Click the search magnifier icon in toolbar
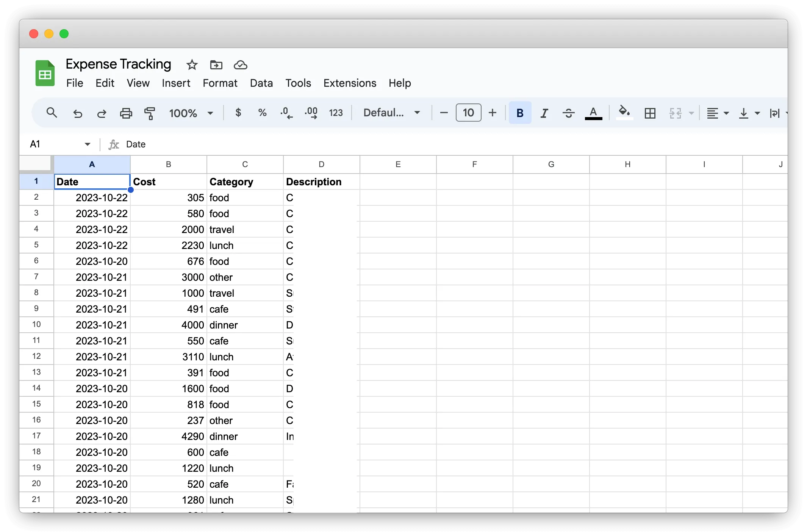Image resolution: width=807 pixels, height=532 pixels. coord(52,113)
